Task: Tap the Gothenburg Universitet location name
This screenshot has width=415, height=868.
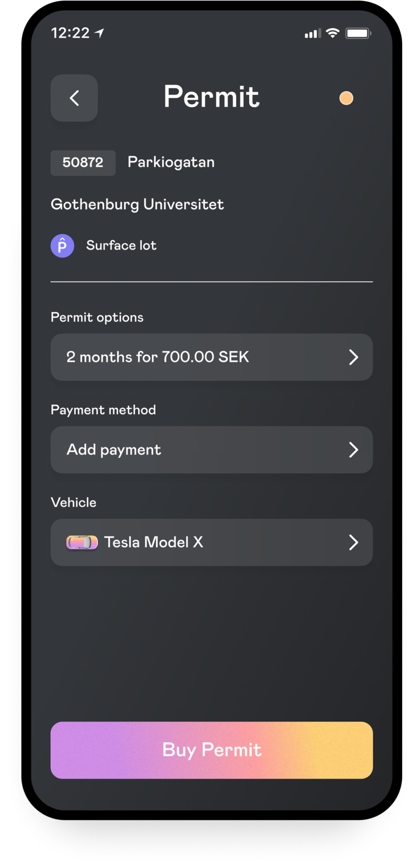Action: 137,205
